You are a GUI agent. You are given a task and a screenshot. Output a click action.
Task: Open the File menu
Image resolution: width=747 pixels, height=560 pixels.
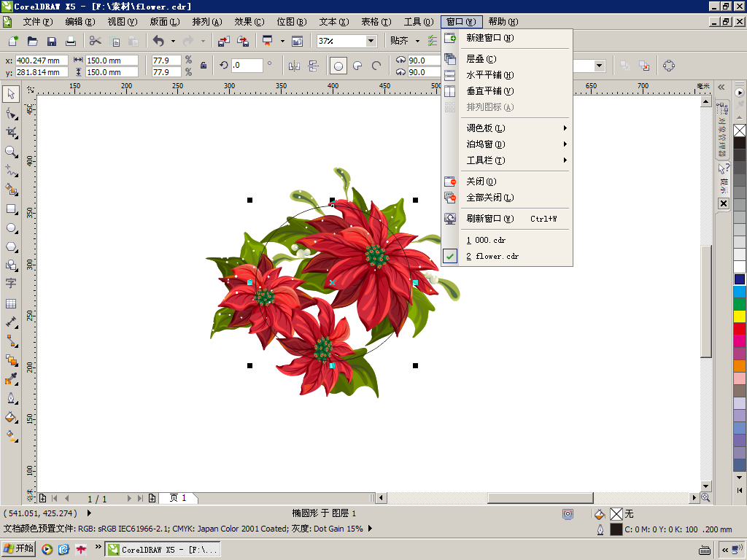38,22
